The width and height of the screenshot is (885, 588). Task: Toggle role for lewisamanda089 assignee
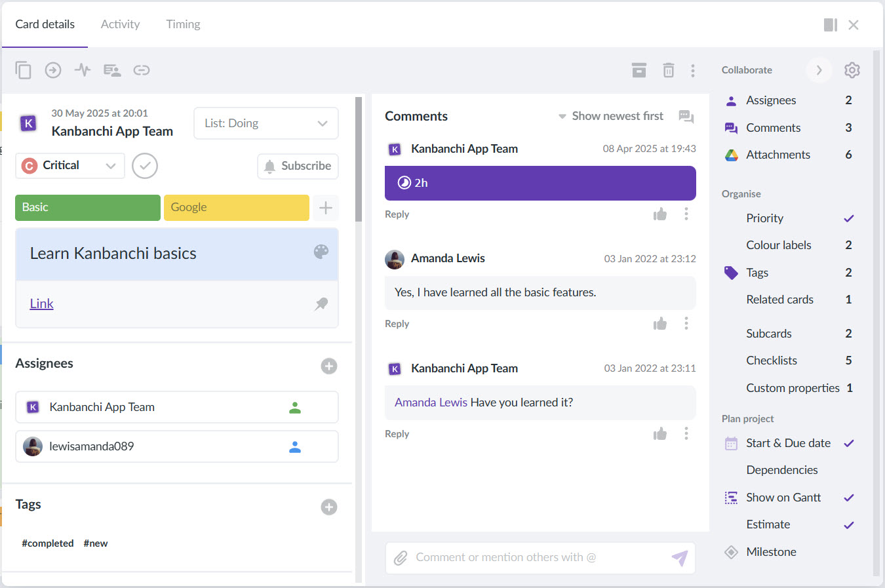coord(295,447)
